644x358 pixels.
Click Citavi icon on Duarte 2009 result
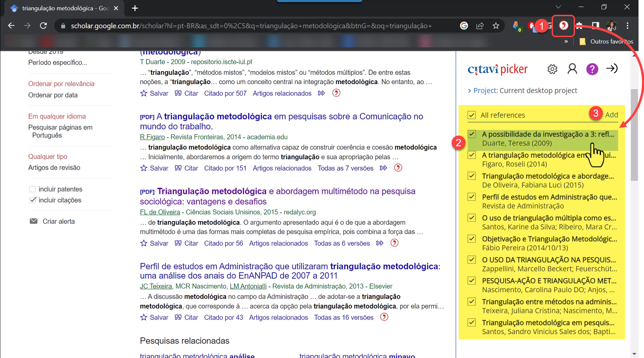336,93
